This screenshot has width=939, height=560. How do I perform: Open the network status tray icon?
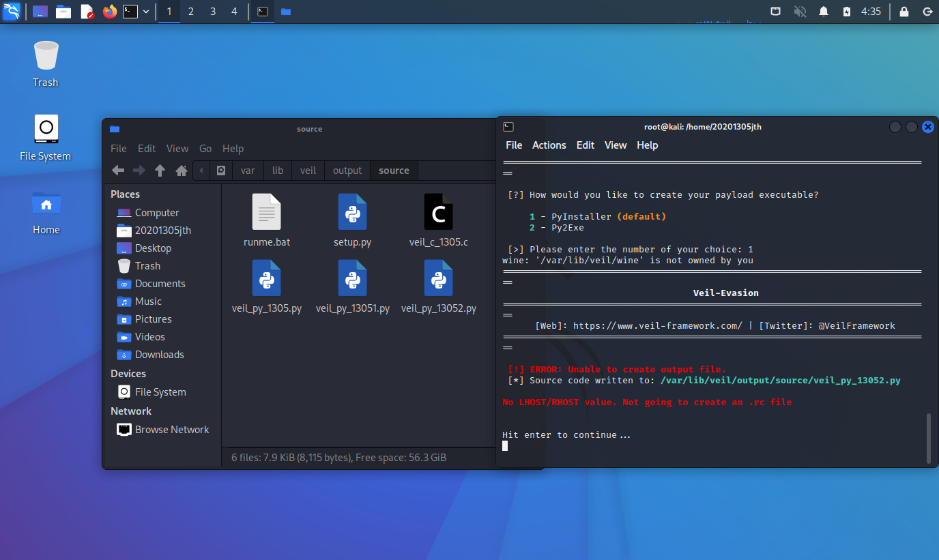(776, 12)
